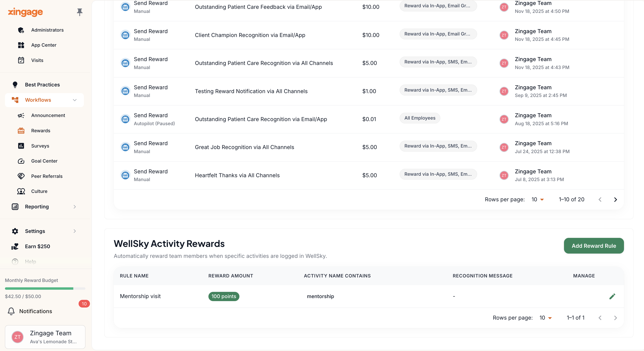Click the Monthly Reward Budget progress bar
The height and width of the screenshot is (351, 644).
(x=45, y=288)
